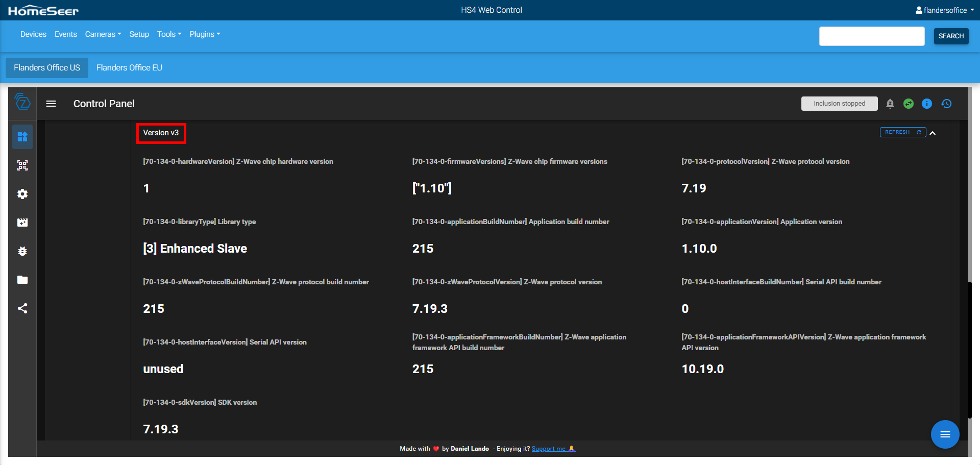980x465 pixels.
Task: Click the snoozed notifications bell icon
Action: (x=890, y=104)
